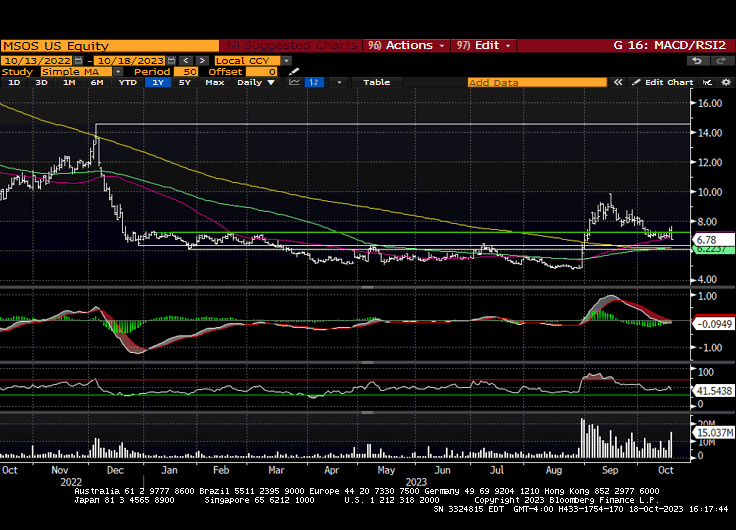Click the Offset value field
This screenshot has height=530, width=736.
coord(261,71)
